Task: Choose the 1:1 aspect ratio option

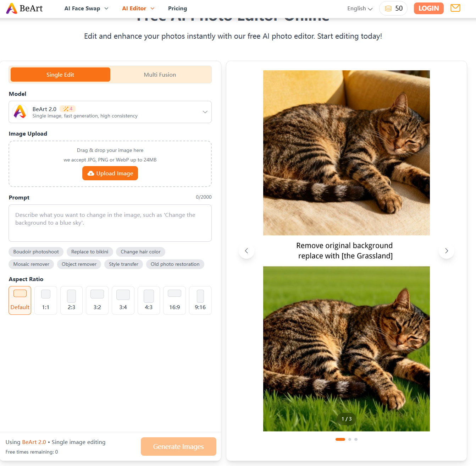Action: 46,300
